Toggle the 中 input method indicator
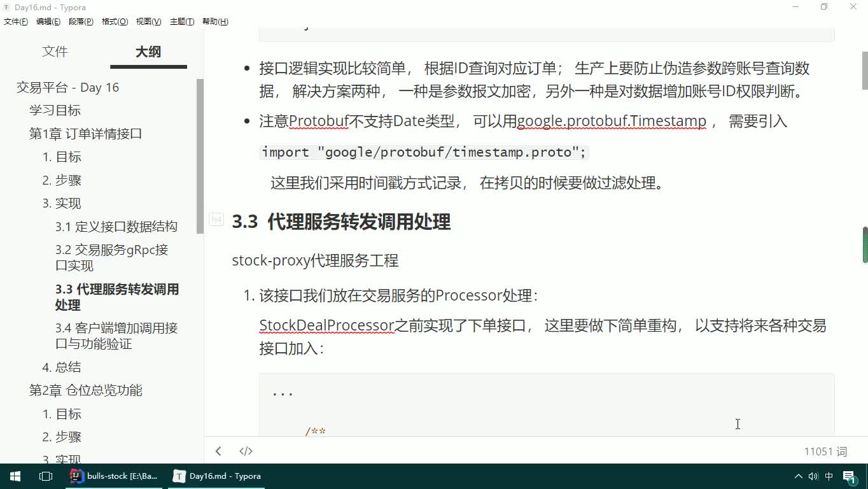Image resolution: width=868 pixels, height=489 pixels. (829, 476)
